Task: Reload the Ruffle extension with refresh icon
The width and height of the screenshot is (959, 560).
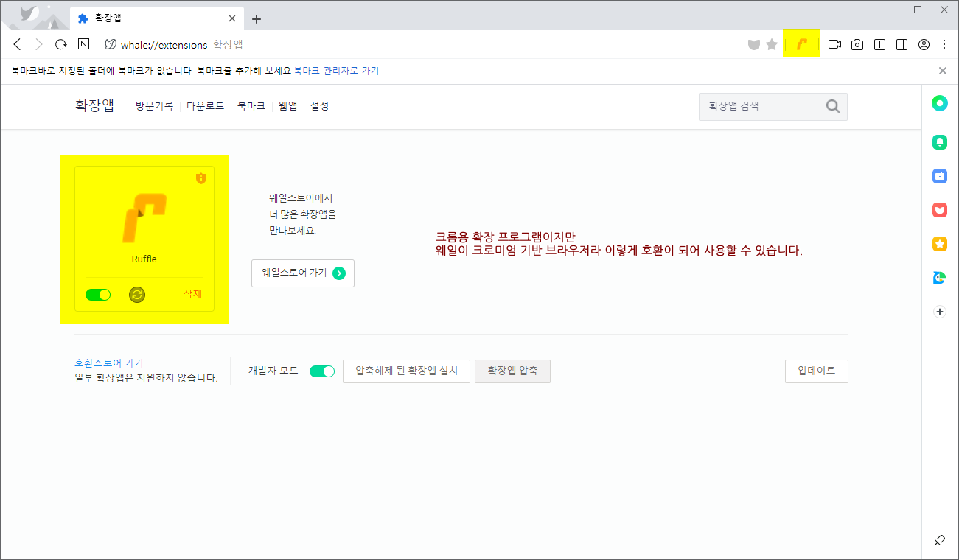Action: [136, 295]
